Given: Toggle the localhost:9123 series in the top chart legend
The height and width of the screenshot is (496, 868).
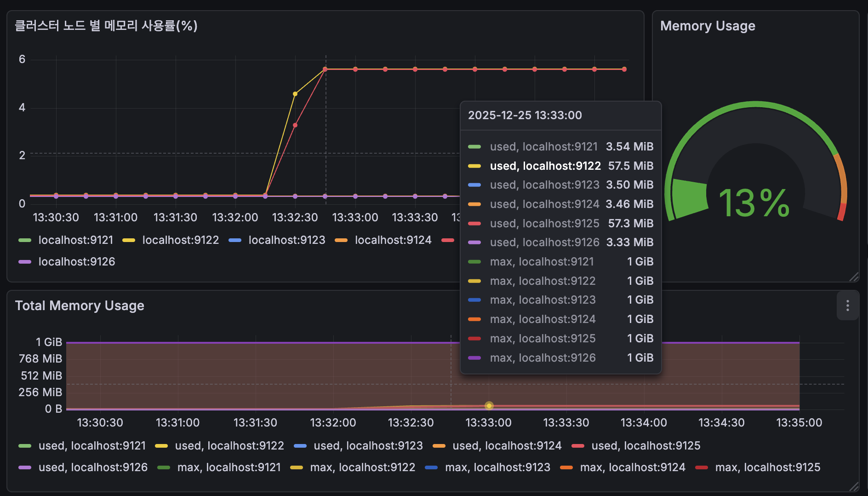Looking at the screenshot, I should 286,240.
